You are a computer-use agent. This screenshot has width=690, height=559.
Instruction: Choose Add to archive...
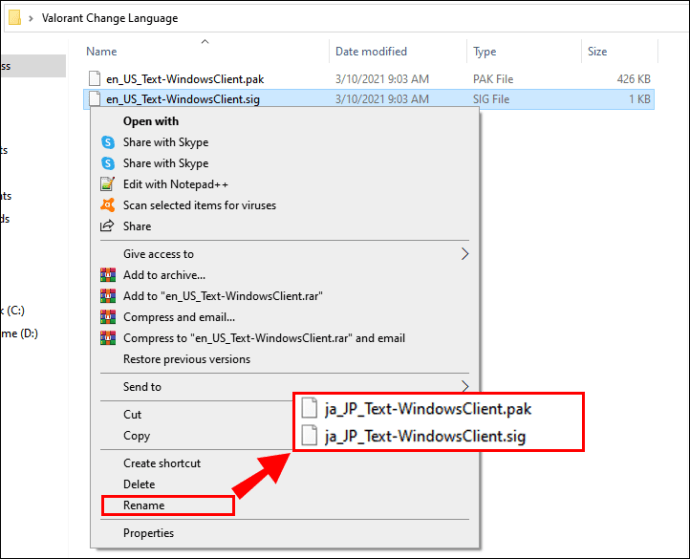coord(164,275)
